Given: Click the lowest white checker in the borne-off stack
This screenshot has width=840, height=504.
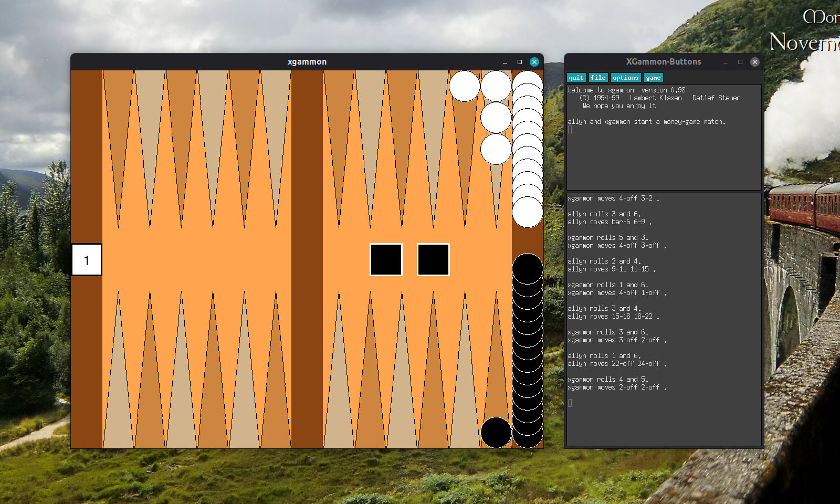Looking at the screenshot, I should (x=527, y=212).
